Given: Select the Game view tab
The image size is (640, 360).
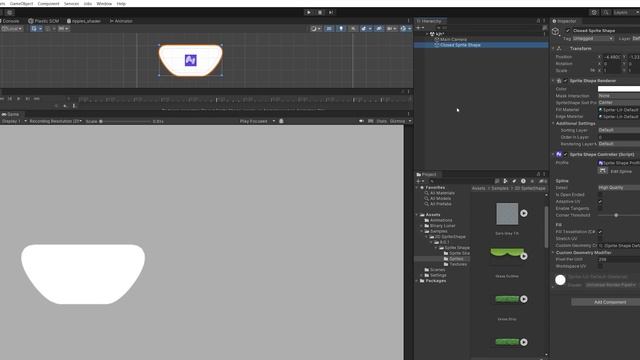Looking at the screenshot, I should click(11, 114).
